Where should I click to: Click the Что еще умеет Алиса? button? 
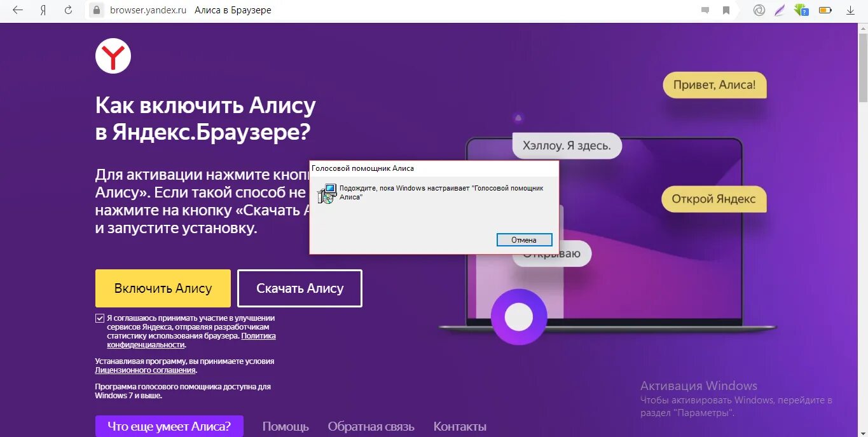[169, 426]
